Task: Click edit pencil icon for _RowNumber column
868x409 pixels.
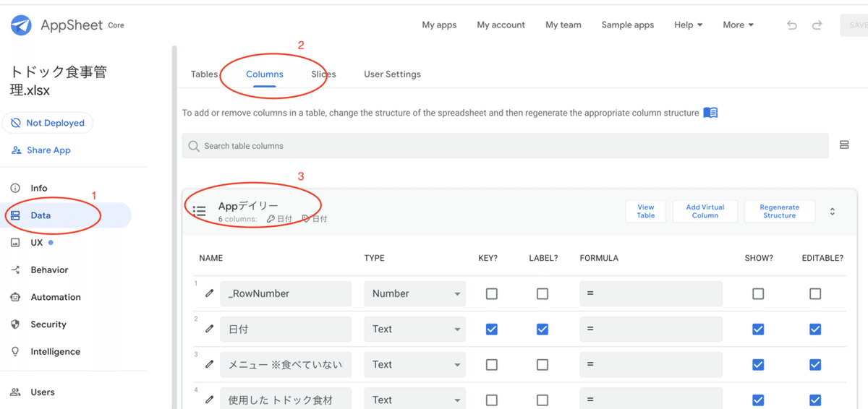Action: 210,293
